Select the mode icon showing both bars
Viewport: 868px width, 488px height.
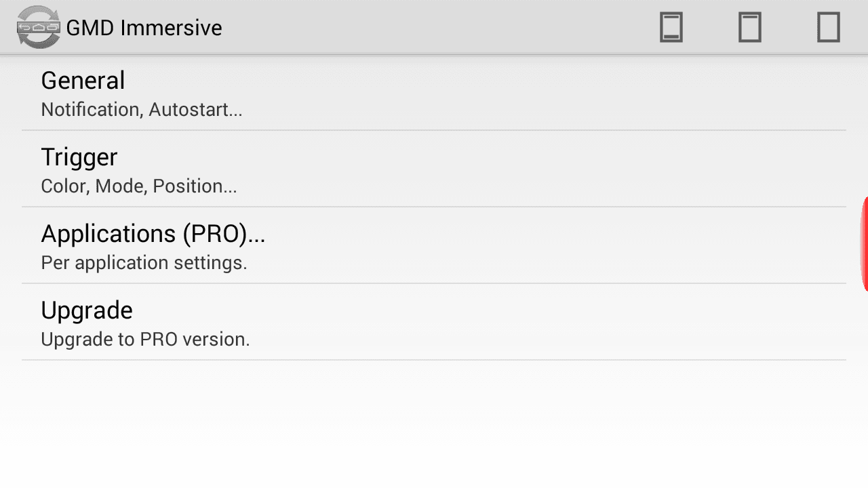click(x=671, y=28)
